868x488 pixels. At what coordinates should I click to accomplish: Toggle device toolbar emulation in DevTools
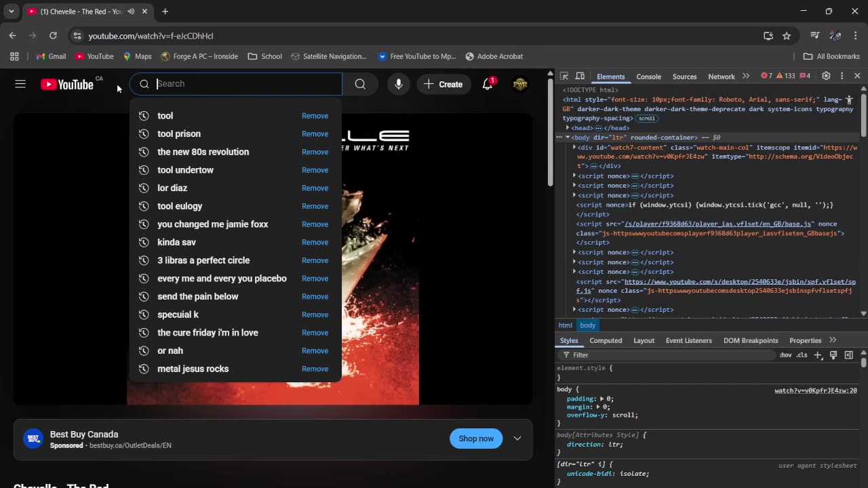[580, 77]
